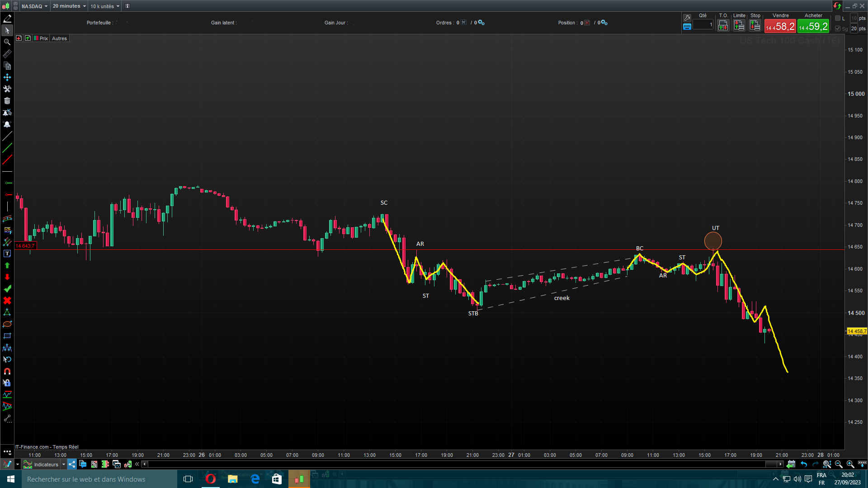868x488 pixels.
Task: Expand the Indicateurs dropdown arrow
Action: coord(64,464)
